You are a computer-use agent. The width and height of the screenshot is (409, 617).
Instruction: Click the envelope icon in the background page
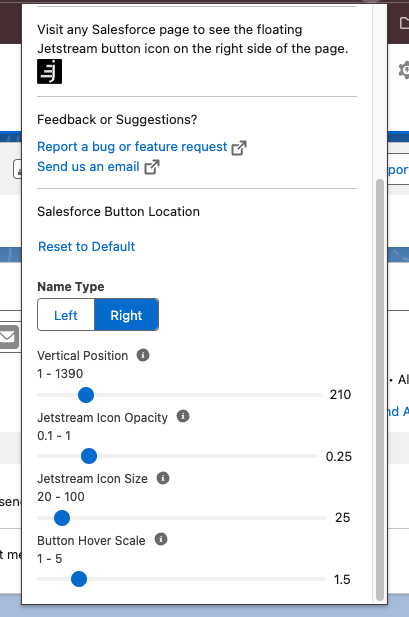(x=8, y=337)
